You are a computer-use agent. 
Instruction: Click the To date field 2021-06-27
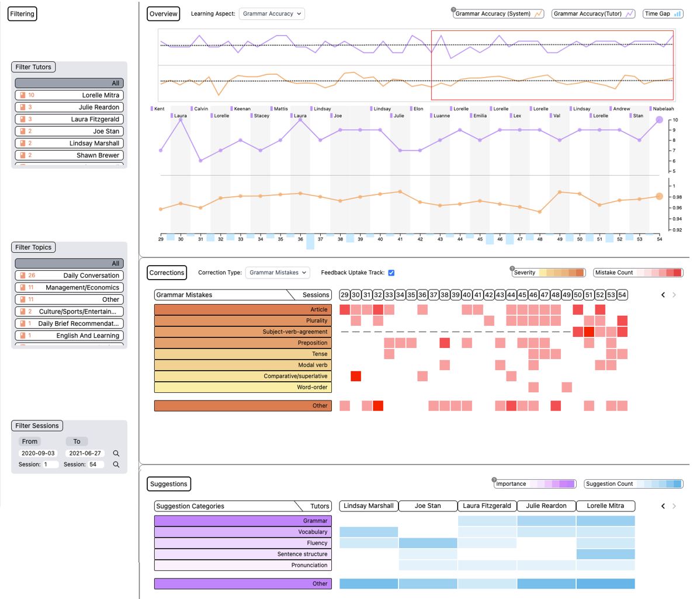85,453
